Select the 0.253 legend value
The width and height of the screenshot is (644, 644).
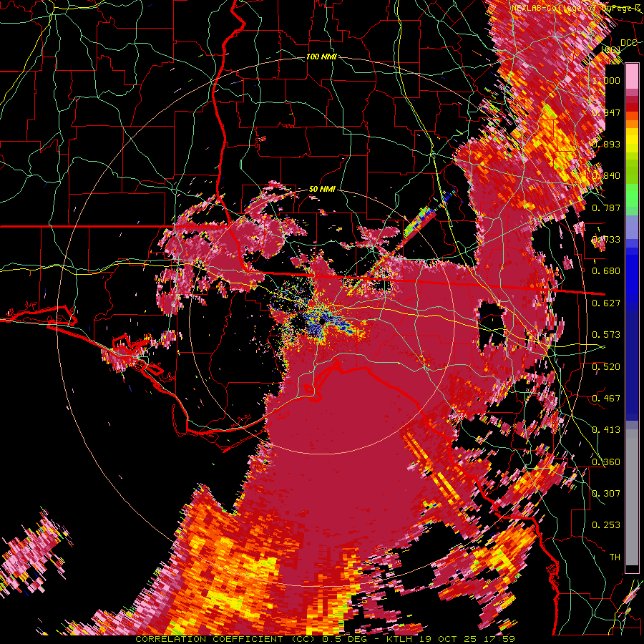coord(606,525)
